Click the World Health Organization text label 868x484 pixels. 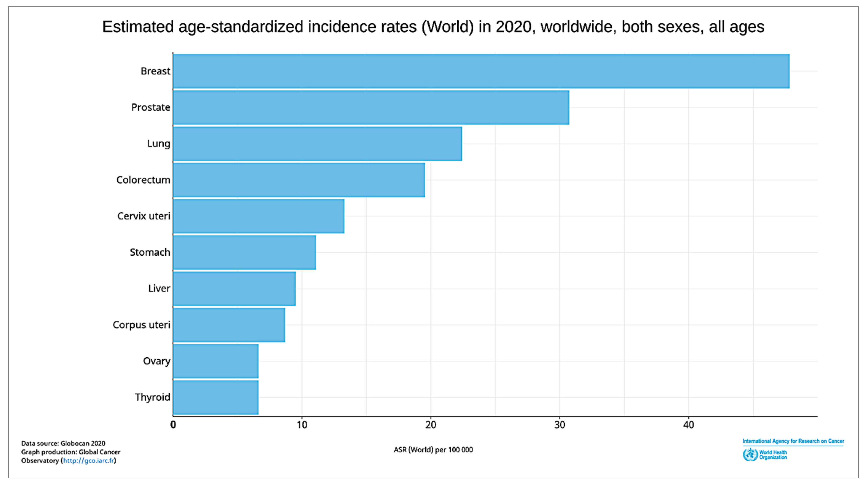click(773, 455)
